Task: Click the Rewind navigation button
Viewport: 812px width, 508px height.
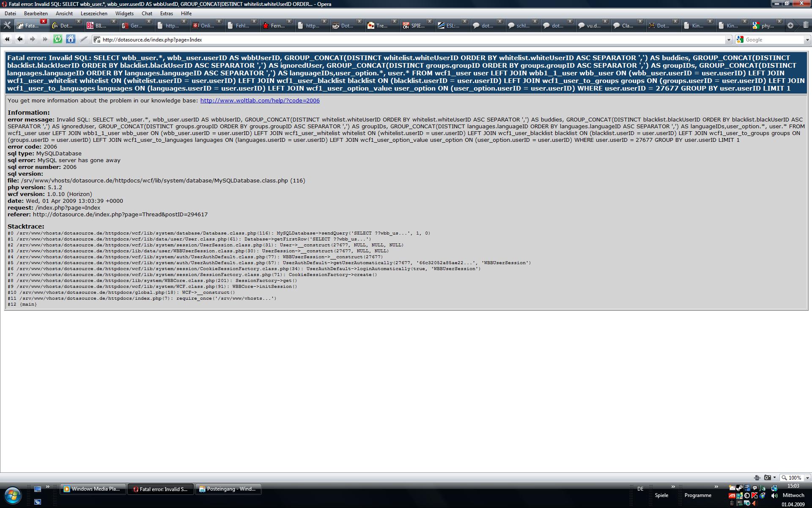Action: point(7,39)
